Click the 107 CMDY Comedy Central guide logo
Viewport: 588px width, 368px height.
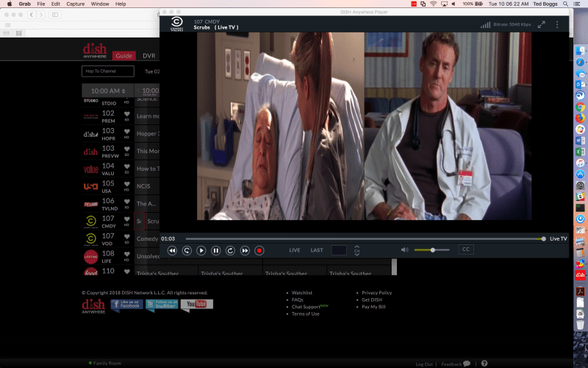click(x=90, y=222)
